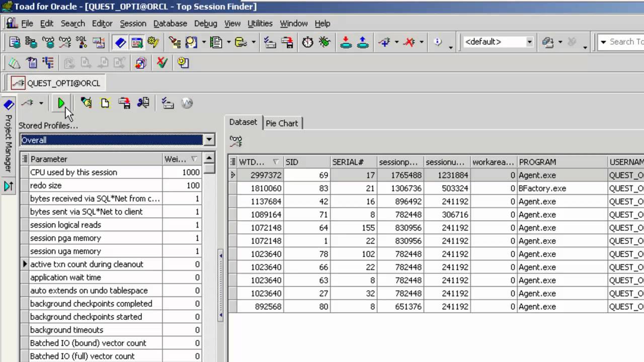Expand dropdown beside the connection plug above Stored Profiles
644x362 pixels.
[x=41, y=104]
